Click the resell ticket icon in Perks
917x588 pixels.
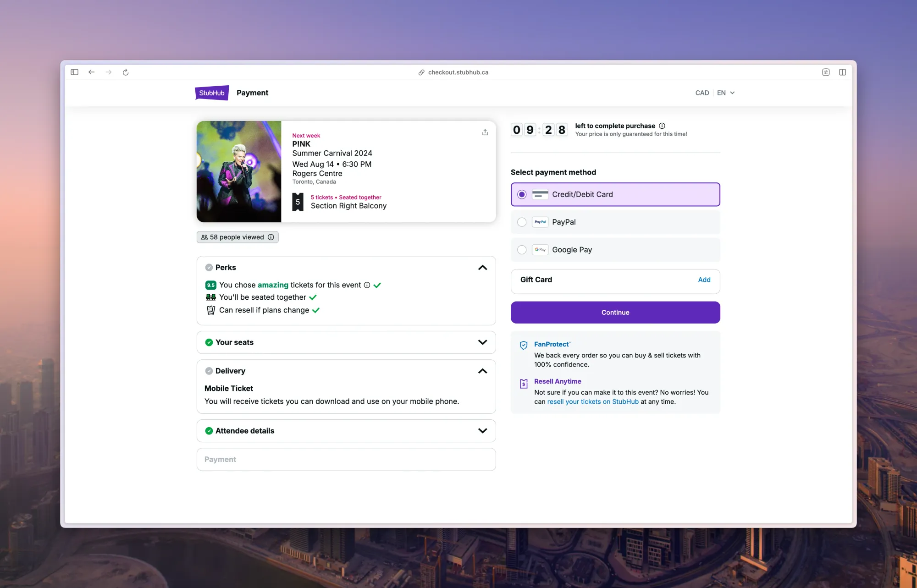point(211,310)
